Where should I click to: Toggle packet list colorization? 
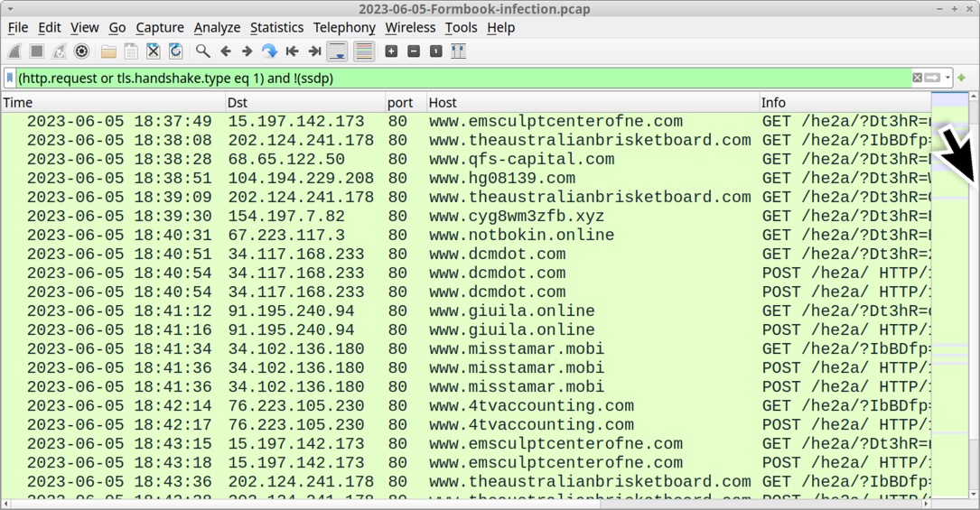click(x=364, y=51)
